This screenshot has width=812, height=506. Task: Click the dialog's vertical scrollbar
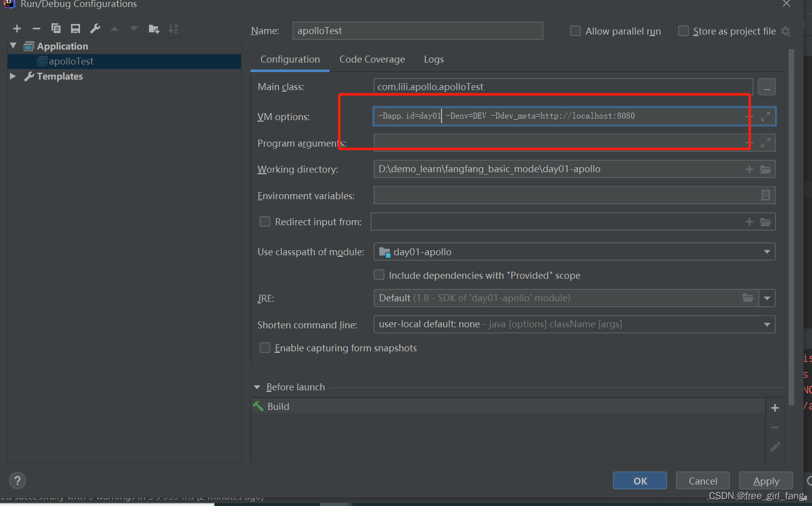(791, 227)
